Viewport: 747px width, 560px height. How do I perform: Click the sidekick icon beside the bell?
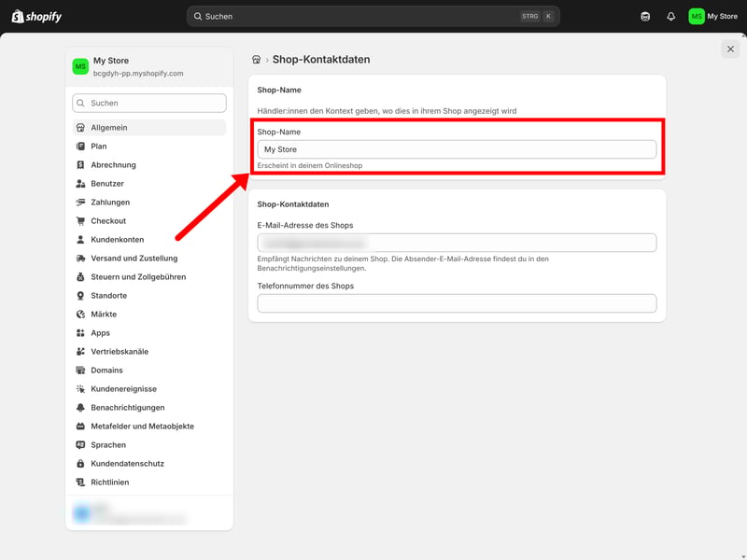pyautogui.click(x=645, y=16)
